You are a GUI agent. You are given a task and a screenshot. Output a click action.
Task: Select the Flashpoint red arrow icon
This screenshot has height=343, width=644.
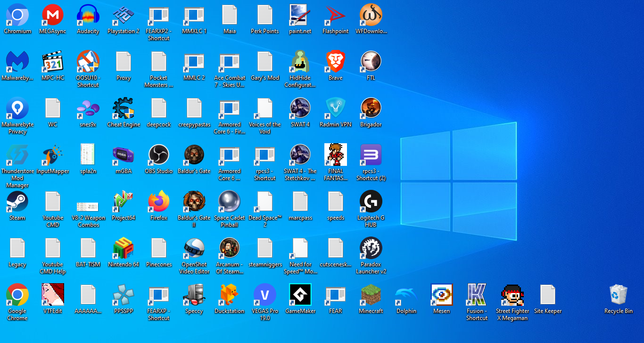pos(336,15)
